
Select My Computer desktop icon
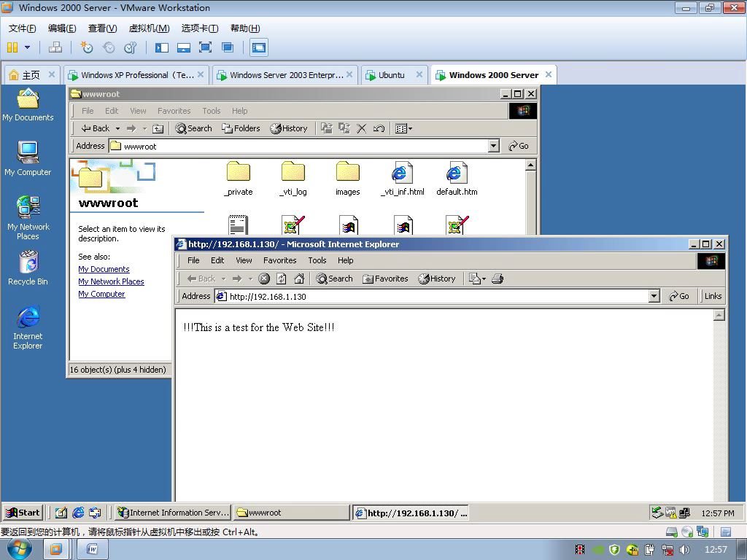point(28,159)
